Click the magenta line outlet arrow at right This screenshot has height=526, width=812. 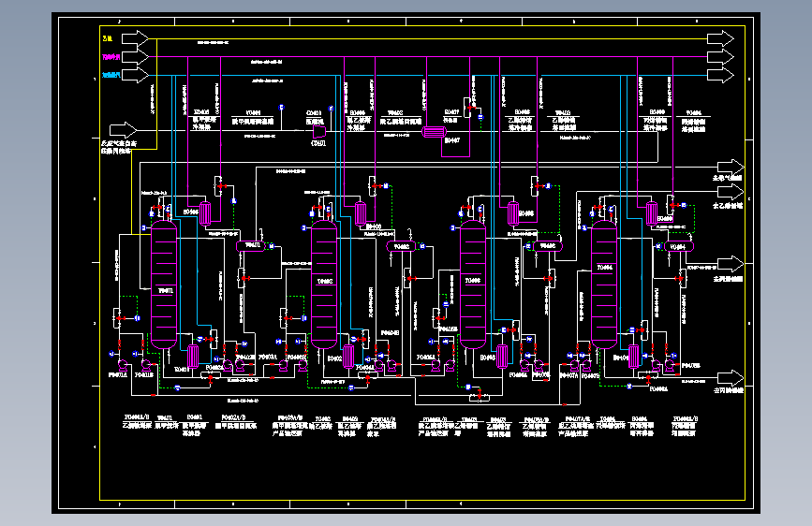click(x=721, y=56)
